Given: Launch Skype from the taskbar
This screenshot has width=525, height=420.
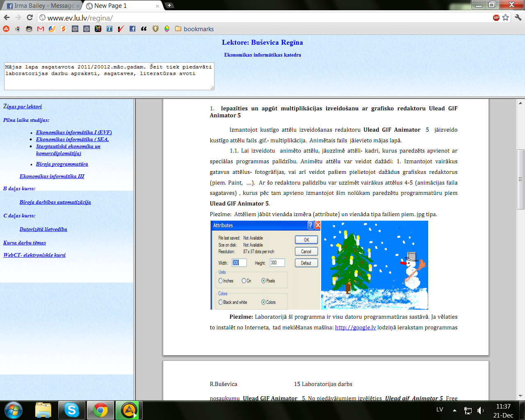Looking at the screenshot, I should 71,410.
